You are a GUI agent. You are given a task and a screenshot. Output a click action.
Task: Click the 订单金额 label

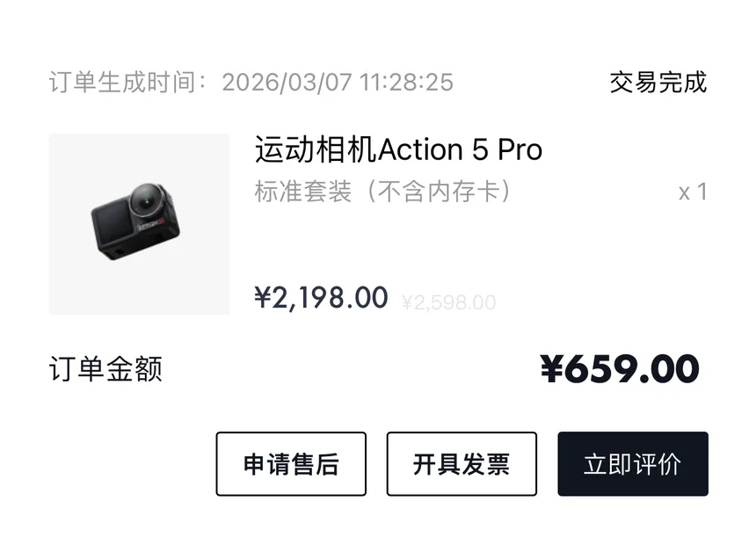click(105, 368)
